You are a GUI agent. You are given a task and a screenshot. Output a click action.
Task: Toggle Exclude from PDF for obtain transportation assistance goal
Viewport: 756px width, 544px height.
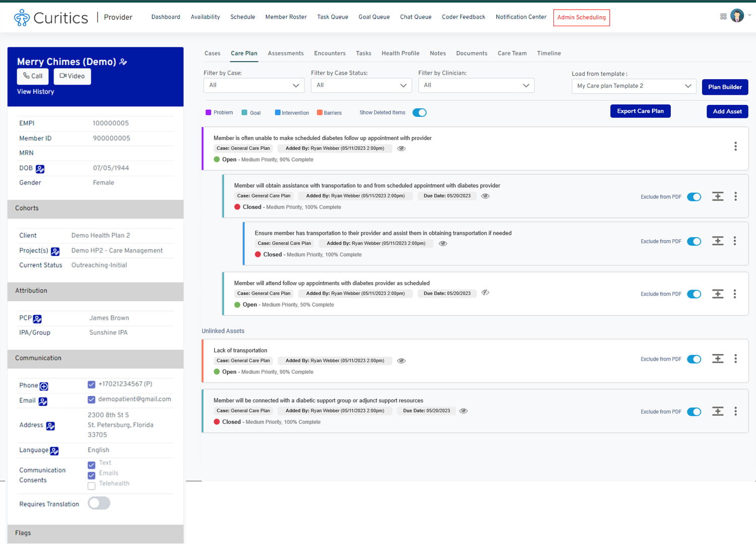tap(694, 197)
